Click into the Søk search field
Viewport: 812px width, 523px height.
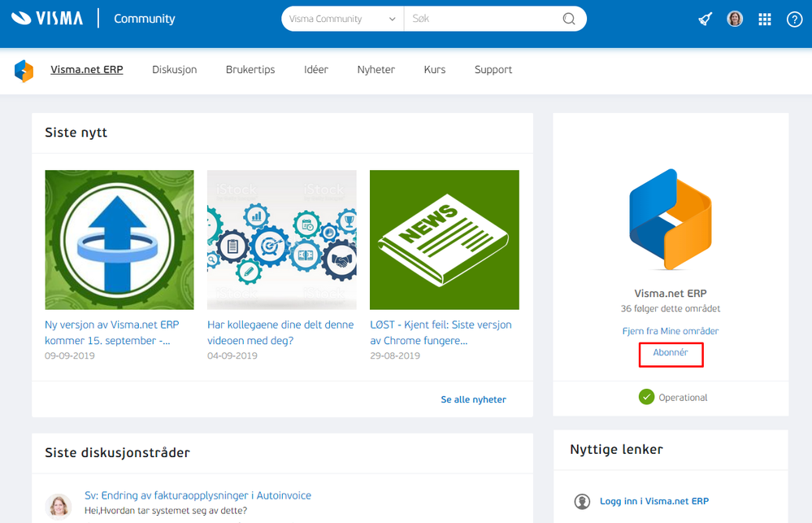(484, 19)
